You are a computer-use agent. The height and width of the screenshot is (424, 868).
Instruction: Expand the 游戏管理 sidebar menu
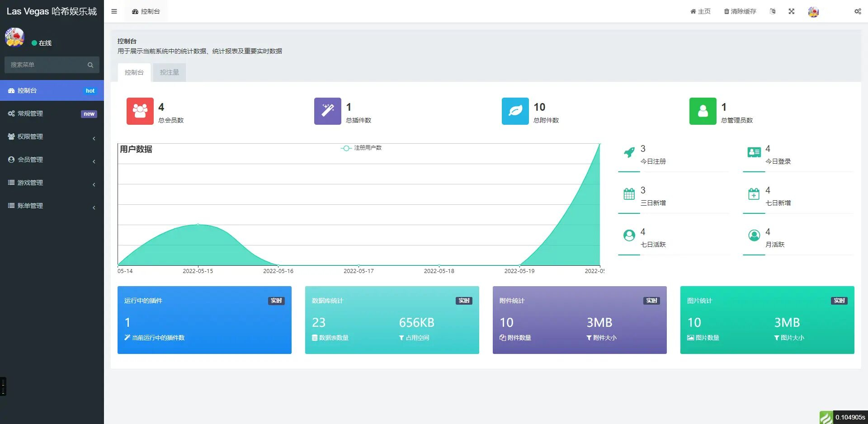pyautogui.click(x=52, y=183)
